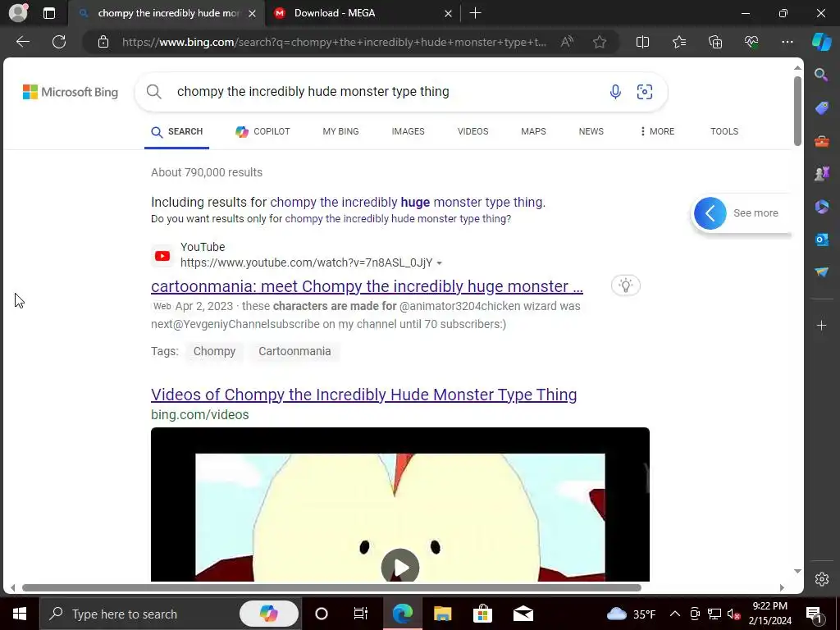Viewport: 840px width, 630px height.
Task: Add a sidebar app with plus
Action: tap(821, 325)
